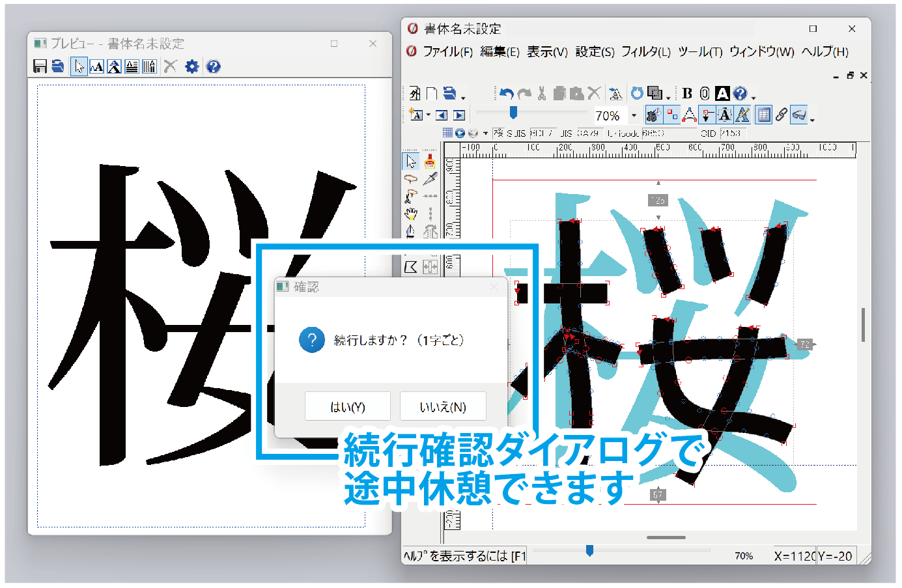Toggle the glasses preview button

799,115
